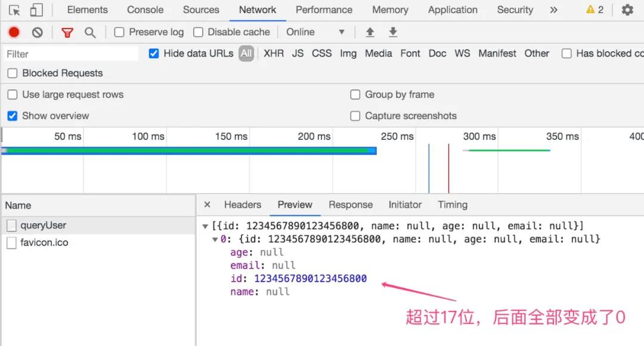The height and width of the screenshot is (346, 644).
Task: Open DevTools settings gear
Action: click(x=627, y=10)
